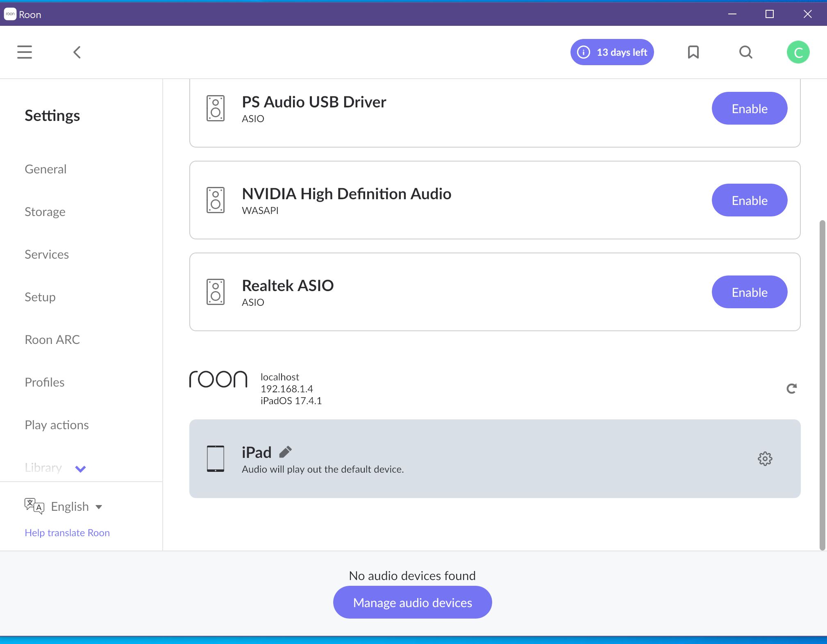Screen dimensions: 827x644
Task: Refresh the localhost device list
Action: coord(791,388)
